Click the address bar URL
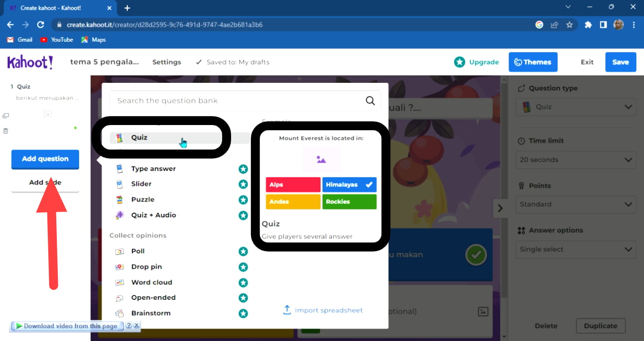 (x=164, y=25)
